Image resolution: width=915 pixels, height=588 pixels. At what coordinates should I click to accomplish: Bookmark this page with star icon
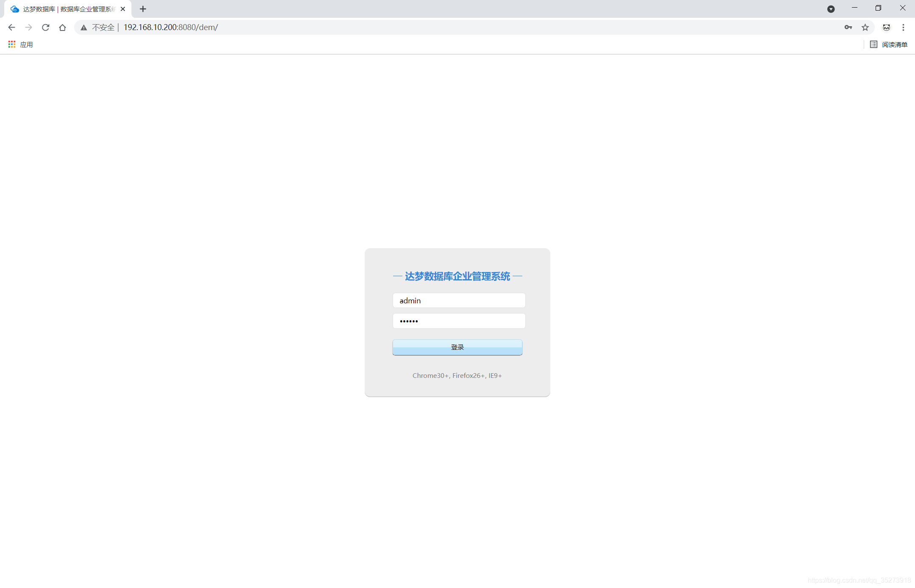pos(865,28)
